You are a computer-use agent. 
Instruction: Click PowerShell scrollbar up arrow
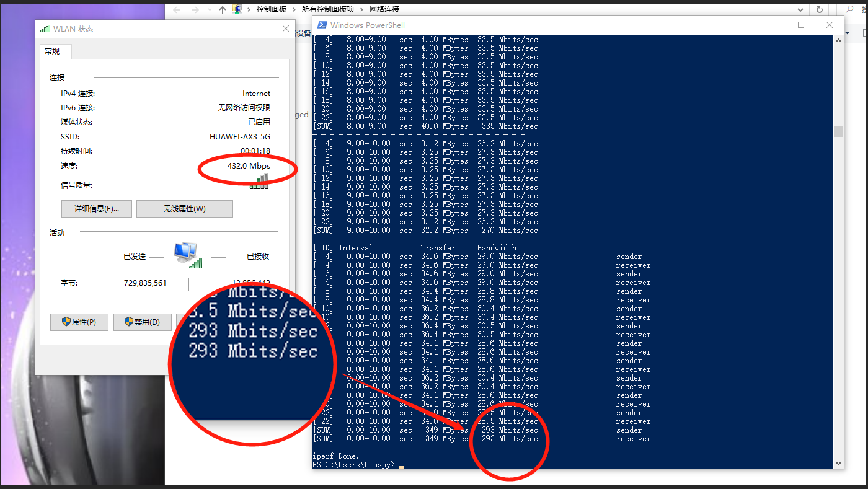pyautogui.click(x=839, y=39)
